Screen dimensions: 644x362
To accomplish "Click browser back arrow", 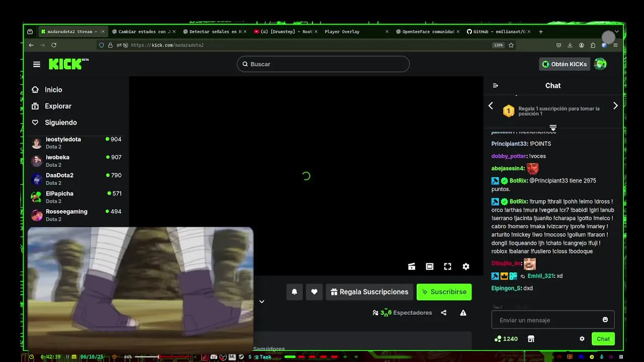I will [x=31, y=45].
